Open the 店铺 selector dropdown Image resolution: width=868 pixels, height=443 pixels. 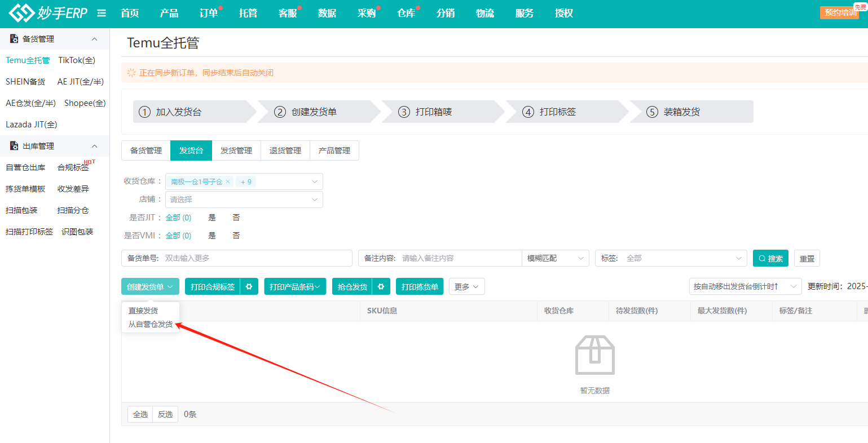[244, 200]
